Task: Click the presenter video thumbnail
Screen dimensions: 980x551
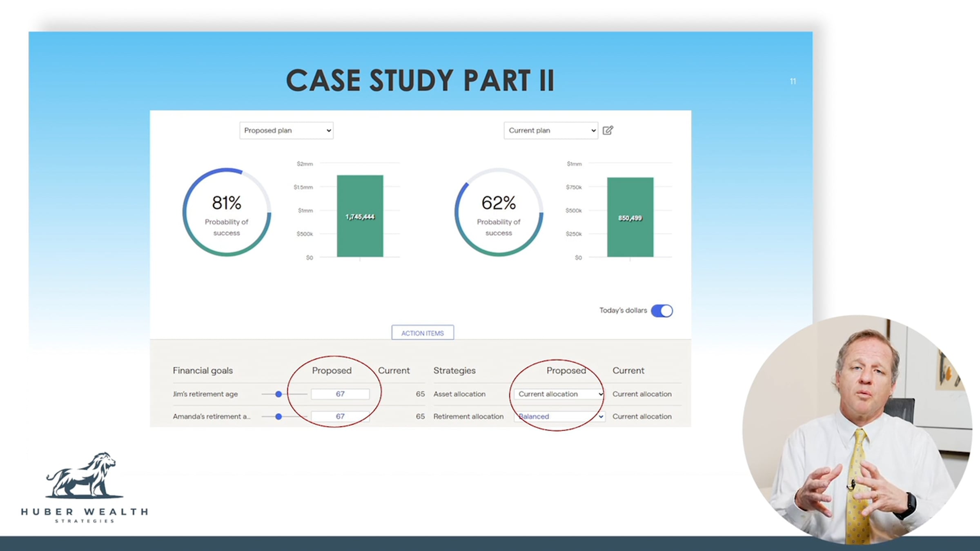Action: click(857, 429)
